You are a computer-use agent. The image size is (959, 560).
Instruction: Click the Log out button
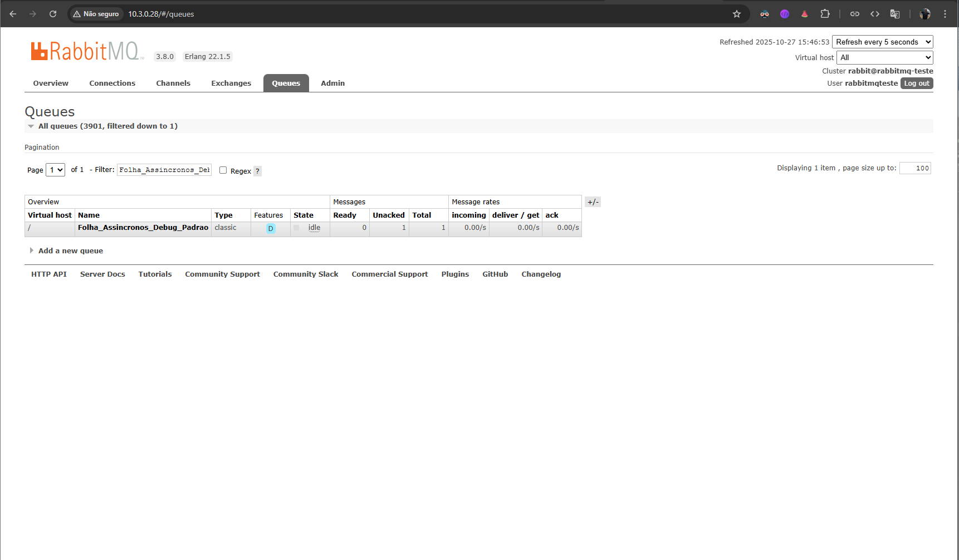click(x=917, y=83)
